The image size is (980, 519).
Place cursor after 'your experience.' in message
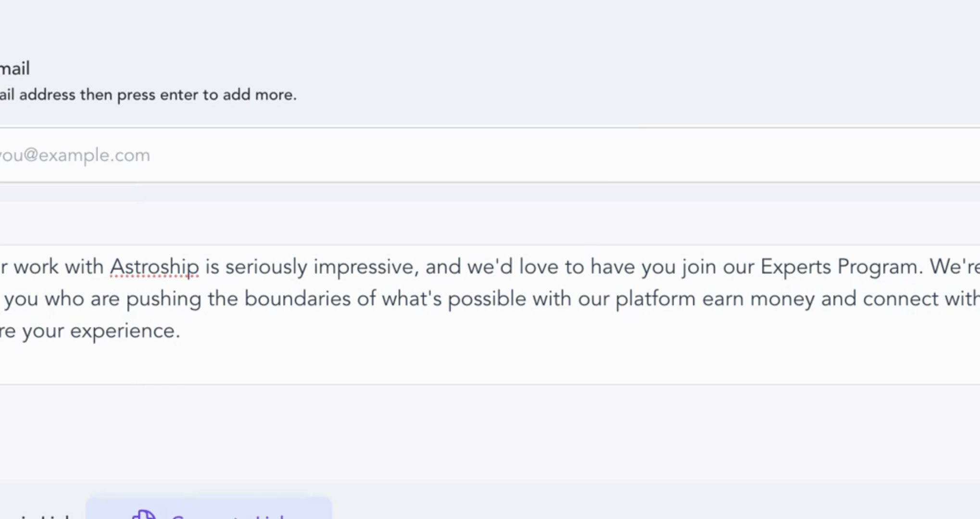click(181, 331)
